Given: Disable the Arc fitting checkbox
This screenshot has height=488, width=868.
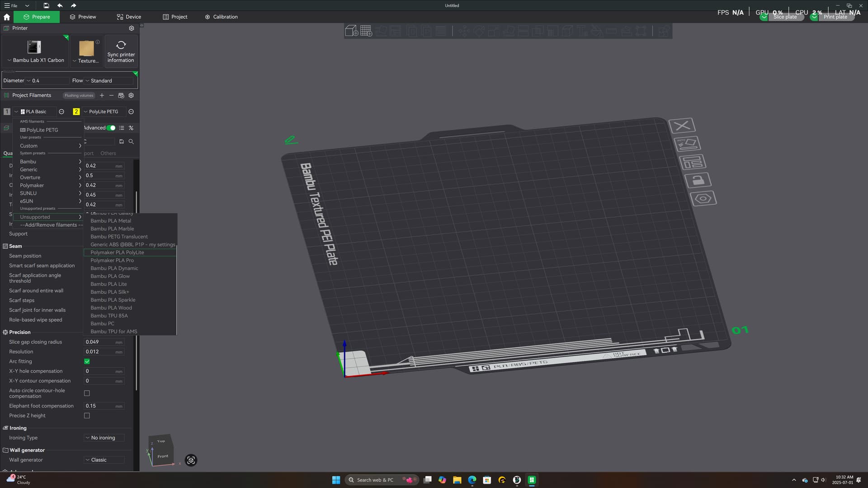Looking at the screenshot, I should (87, 361).
